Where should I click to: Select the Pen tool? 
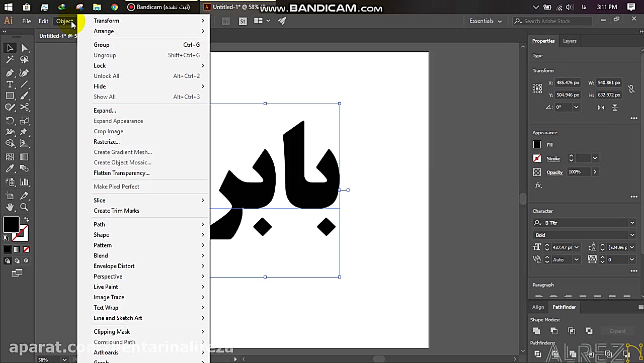pyautogui.click(x=10, y=72)
